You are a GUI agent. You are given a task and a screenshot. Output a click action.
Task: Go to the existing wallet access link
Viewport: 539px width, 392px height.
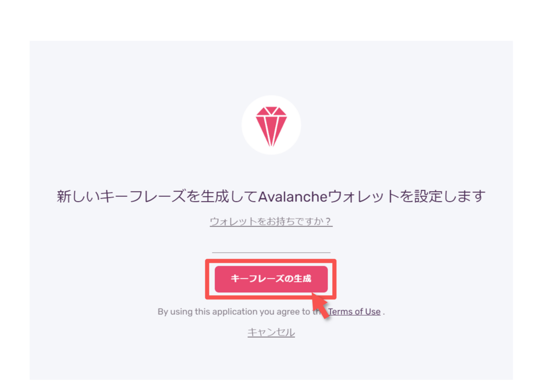[271, 221]
